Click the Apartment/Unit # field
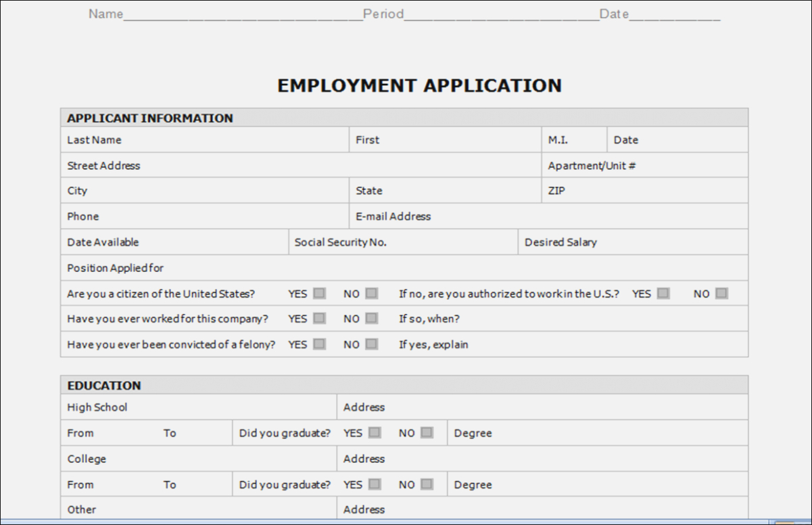This screenshot has width=812, height=525. 645,165
